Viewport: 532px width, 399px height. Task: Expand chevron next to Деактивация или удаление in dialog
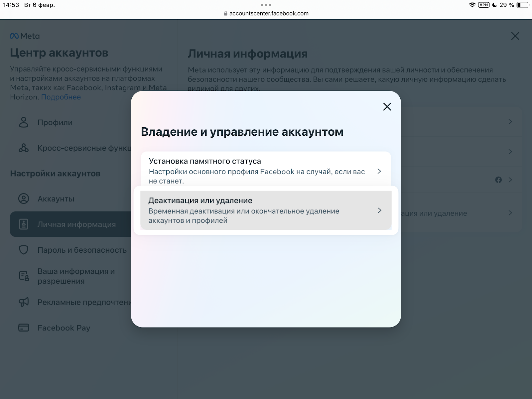coord(379,210)
